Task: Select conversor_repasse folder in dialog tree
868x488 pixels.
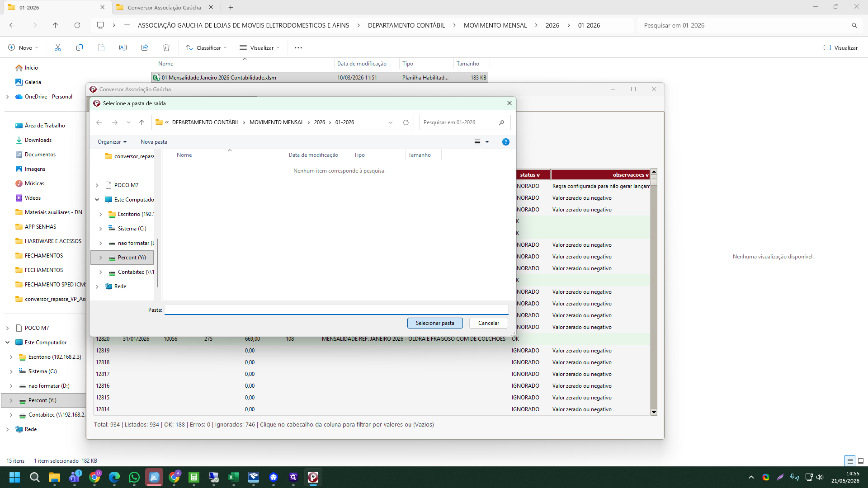Action: click(x=129, y=156)
